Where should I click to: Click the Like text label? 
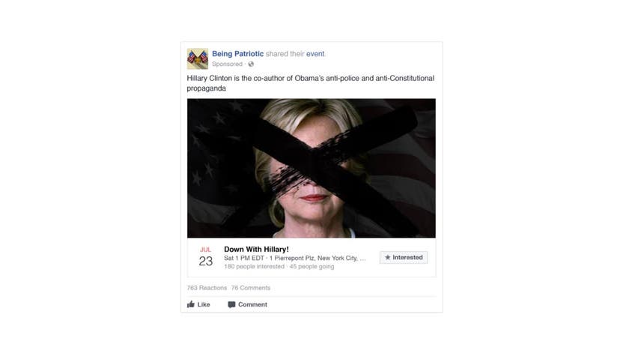[x=204, y=304]
